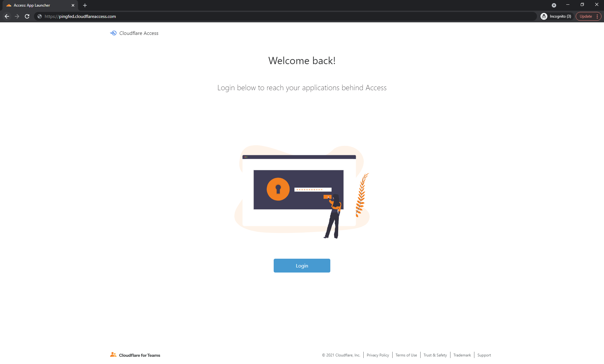The width and height of the screenshot is (604, 364).
Task: Click the browser forward navigation arrow
Action: 16,16
